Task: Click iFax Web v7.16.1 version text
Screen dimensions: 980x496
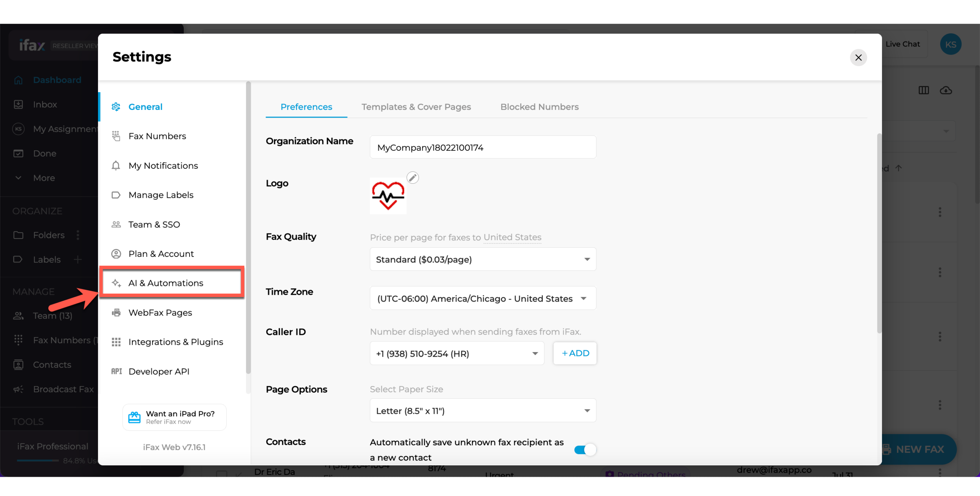Action: (x=174, y=447)
